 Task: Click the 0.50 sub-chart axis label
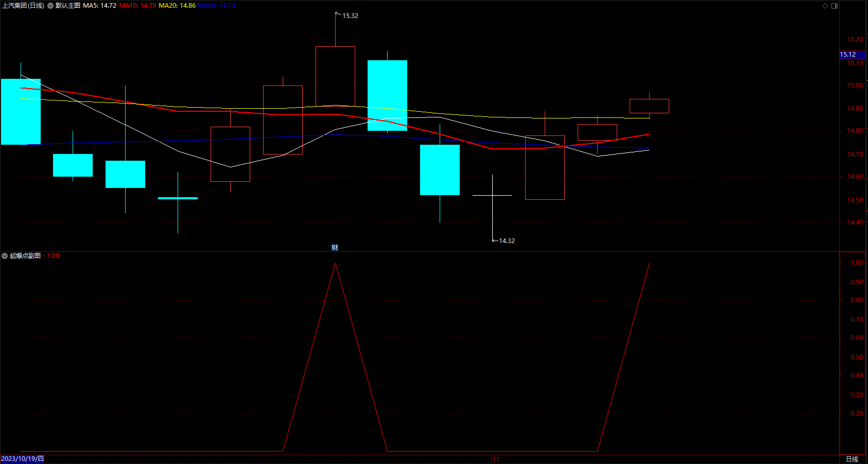(x=857, y=357)
